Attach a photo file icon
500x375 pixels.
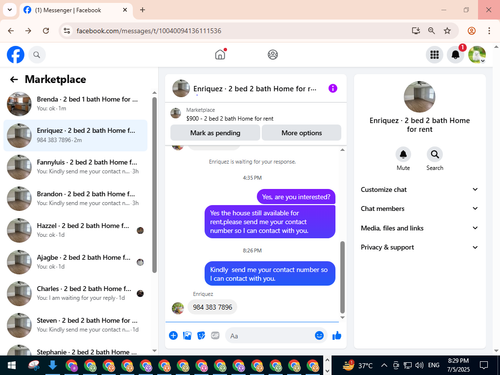point(187,335)
